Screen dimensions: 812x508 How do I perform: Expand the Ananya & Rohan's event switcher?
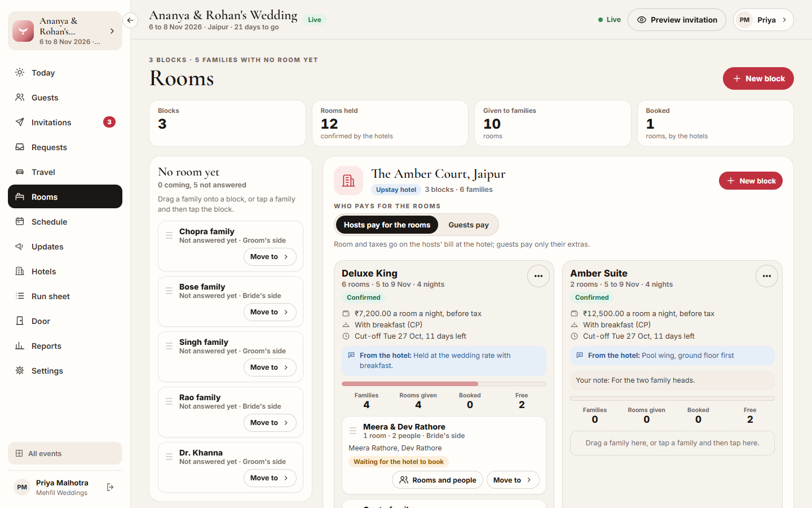pos(65,31)
